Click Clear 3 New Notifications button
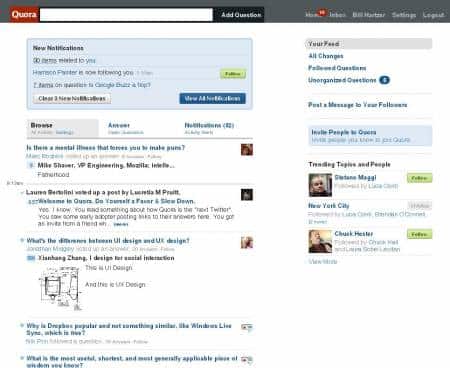450x368 pixels. 72,98
